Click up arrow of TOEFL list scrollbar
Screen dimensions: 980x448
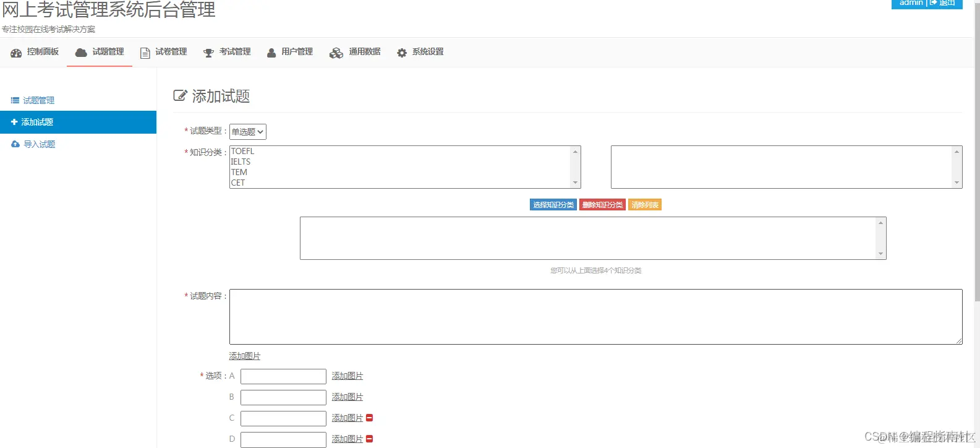[x=576, y=152]
